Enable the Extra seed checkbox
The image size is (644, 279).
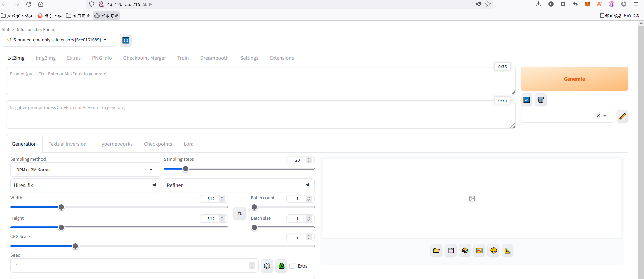coord(292,266)
